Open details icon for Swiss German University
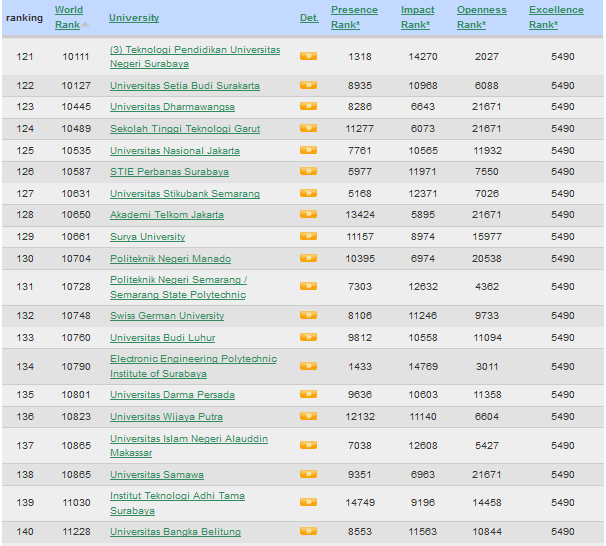Screen dimensions: 606x546 coord(308,315)
